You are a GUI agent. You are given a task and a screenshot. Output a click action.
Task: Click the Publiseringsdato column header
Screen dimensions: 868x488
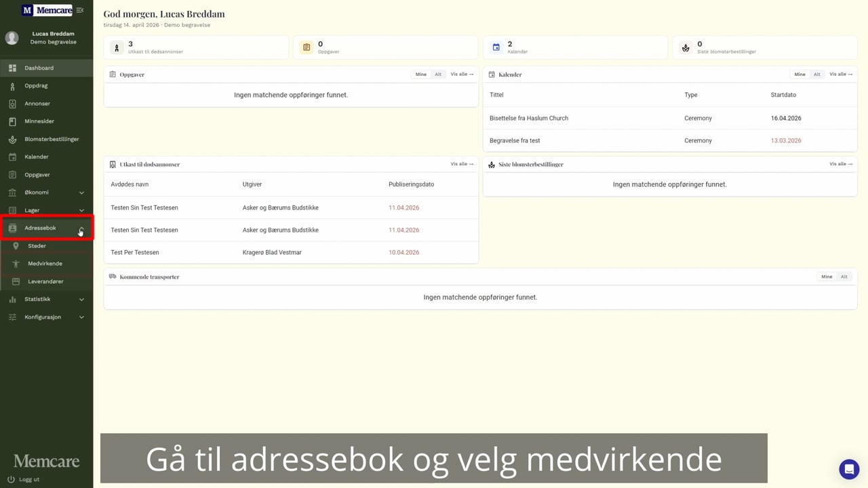tap(411, 184)
